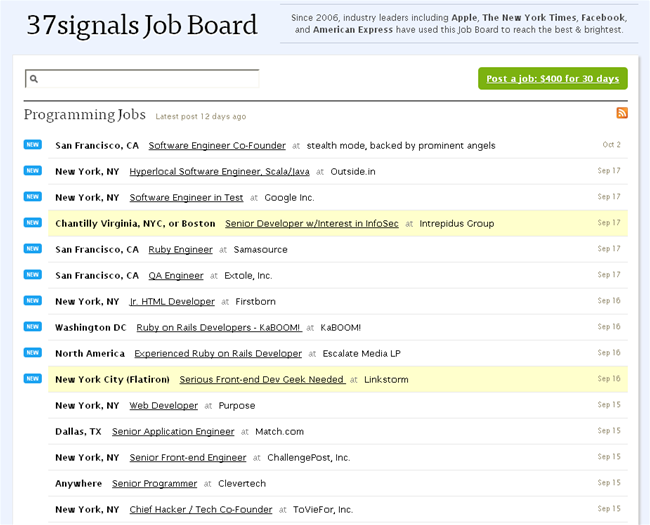Click location Washington DC
Screen dimensions: 650x525
coord(90,328)
